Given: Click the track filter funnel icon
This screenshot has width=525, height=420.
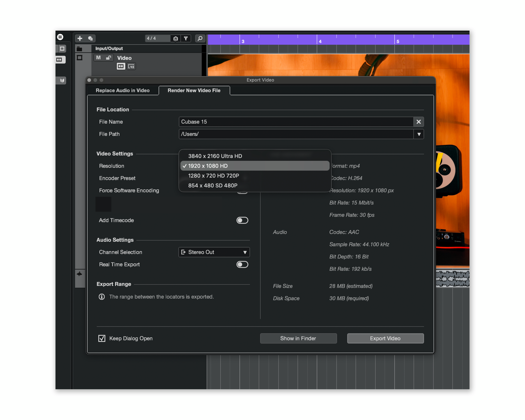Looking at the screenshot, I should point(186,38).
